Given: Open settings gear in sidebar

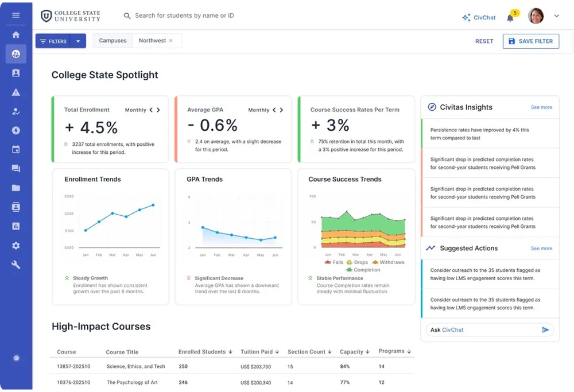Looking at the screenshot, I should [15, 246].
